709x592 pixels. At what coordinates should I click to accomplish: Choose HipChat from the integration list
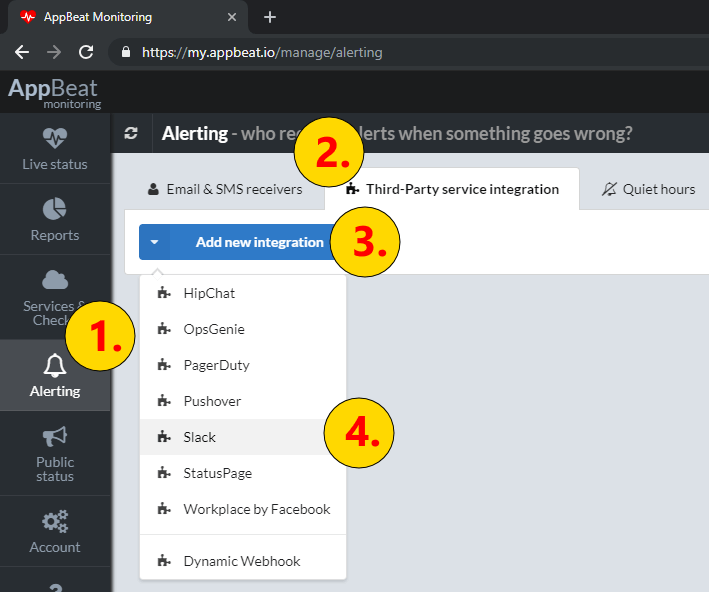[243, 293]
